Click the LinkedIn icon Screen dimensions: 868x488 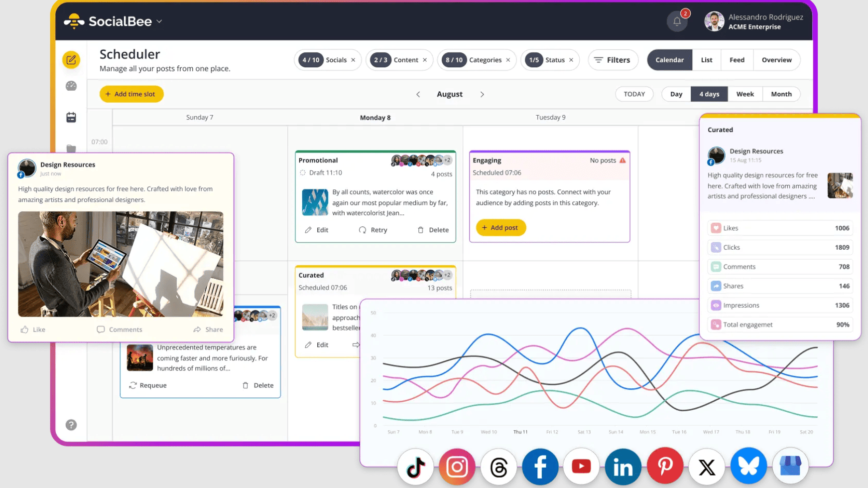623,467
